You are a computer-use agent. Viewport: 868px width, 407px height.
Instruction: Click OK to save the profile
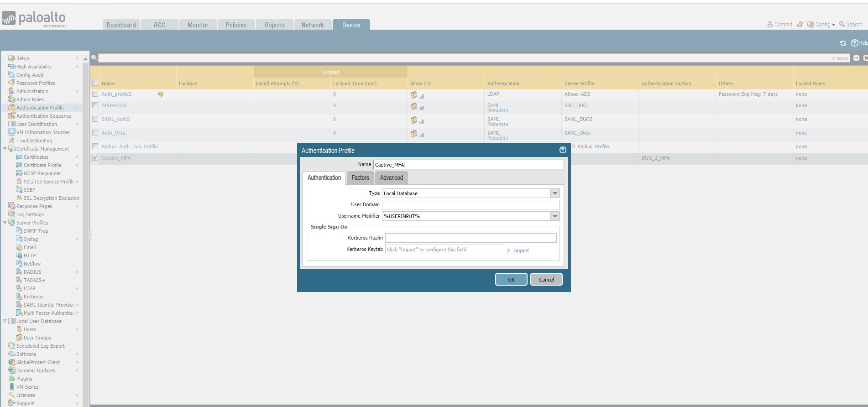[511, 279]
